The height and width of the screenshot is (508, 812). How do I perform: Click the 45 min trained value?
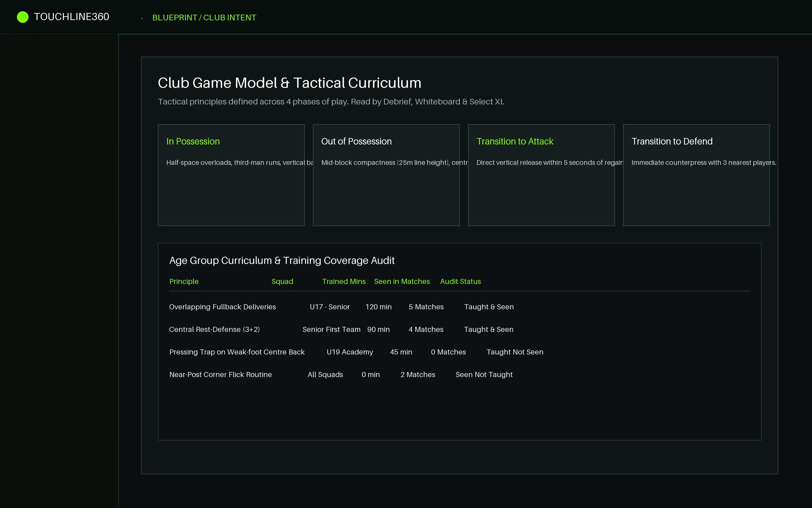point(401,352)
